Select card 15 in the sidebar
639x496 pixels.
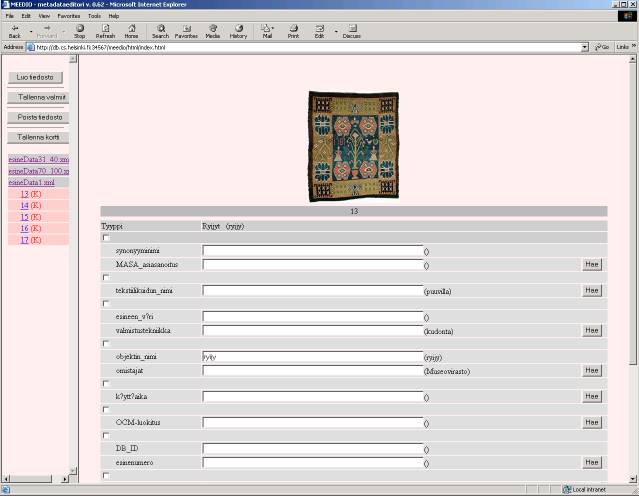click(24, 217)
